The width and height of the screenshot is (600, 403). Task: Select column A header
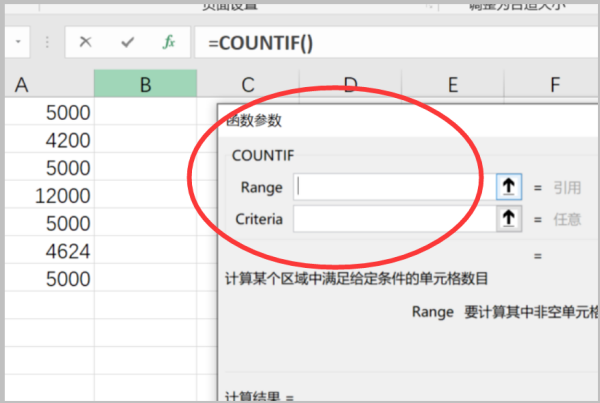click(x=49, y=84)
